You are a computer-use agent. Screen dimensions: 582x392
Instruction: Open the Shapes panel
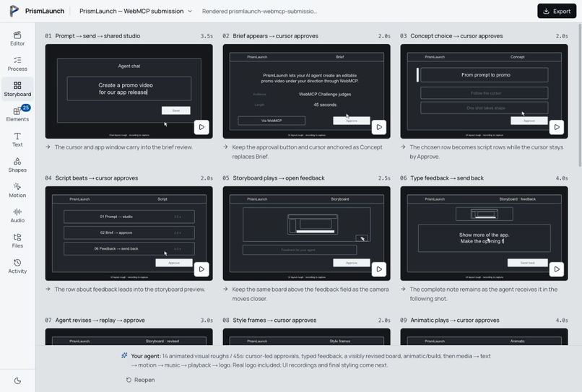[x=17, y=165]
